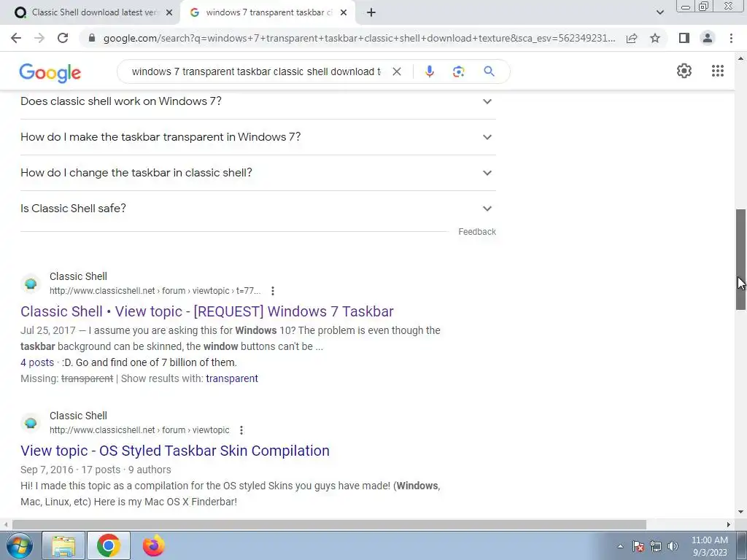This screenshot has width=747, height=560.
Task: Show results with 'transparent'
Action: pos(232,378)
